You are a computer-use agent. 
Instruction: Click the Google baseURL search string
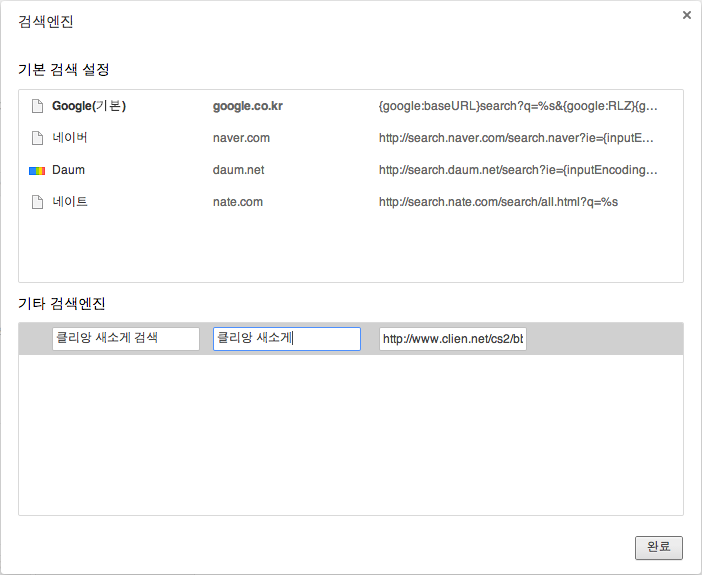point(518,106)
